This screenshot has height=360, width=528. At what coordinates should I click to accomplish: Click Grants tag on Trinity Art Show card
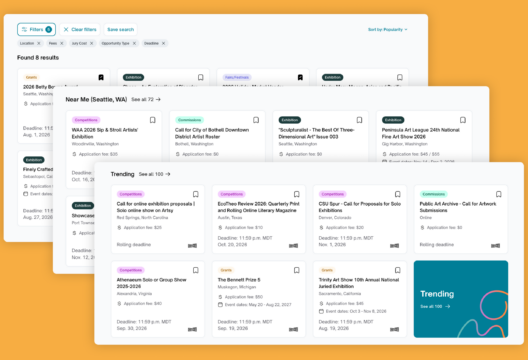327,270
